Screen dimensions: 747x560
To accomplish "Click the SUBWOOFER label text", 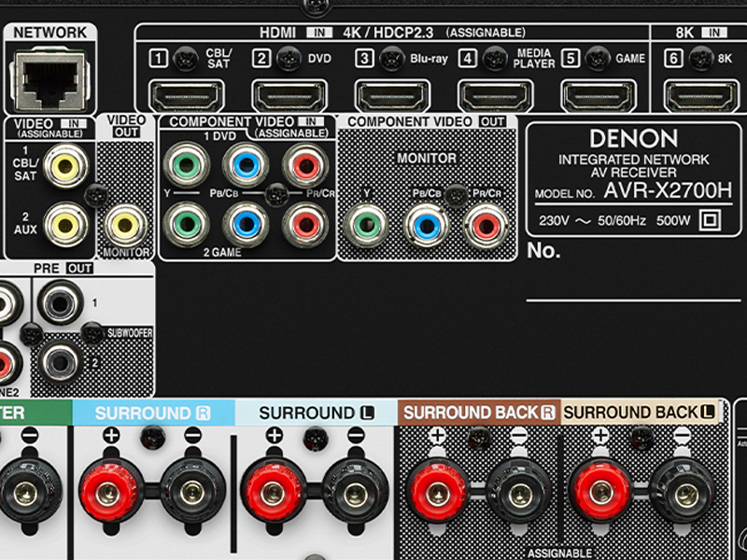I will 130,333.
